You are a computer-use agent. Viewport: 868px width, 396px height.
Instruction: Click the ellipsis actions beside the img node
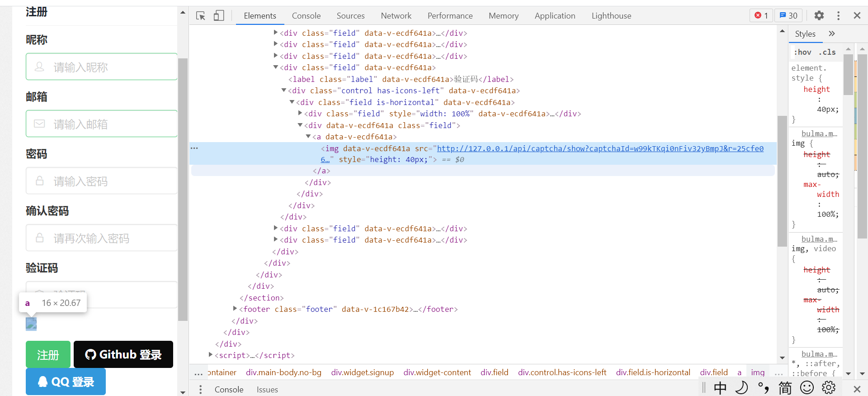click(x=194, y=148)
